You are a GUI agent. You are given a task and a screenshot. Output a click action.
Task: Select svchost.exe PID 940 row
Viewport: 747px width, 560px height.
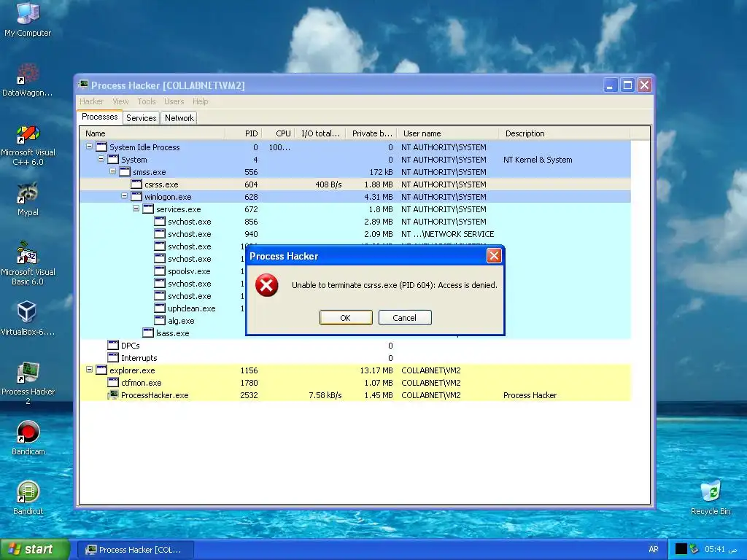pos(355,234)
